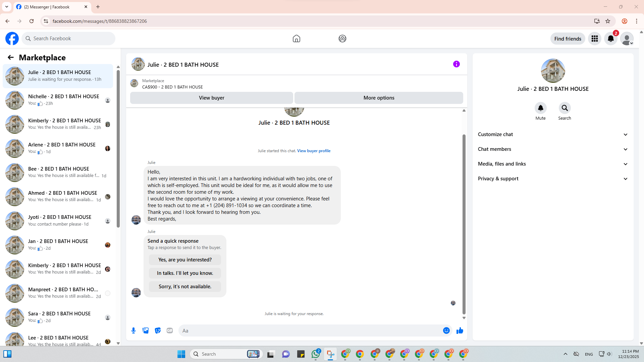Open Facebook notifications bell
644x362 pixels.
(x=611, y=39)
